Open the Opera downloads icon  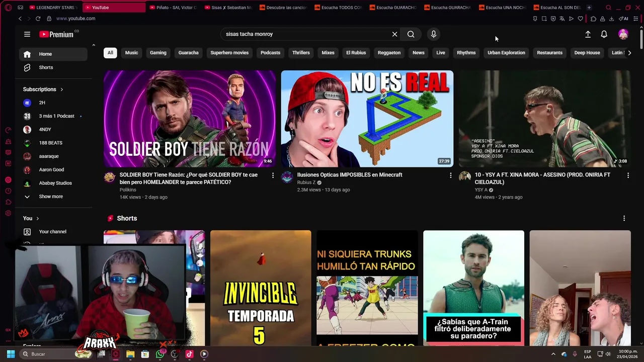tap(611, 19)
